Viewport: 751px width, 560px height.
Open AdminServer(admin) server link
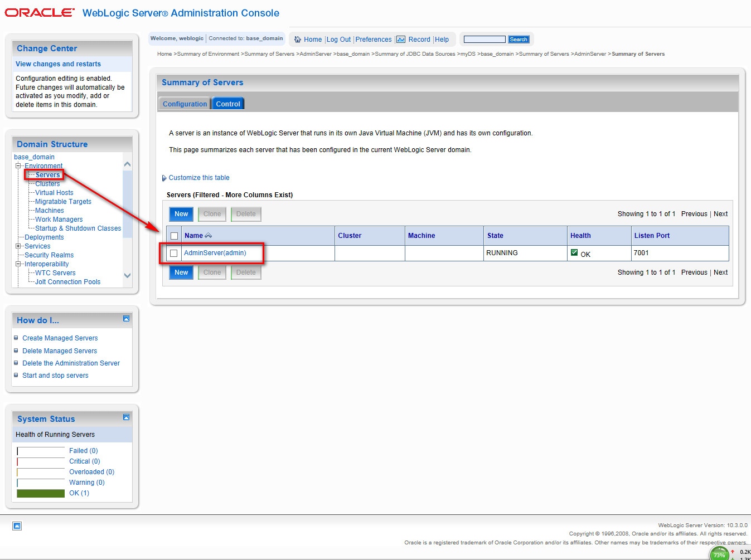point(215,253)
